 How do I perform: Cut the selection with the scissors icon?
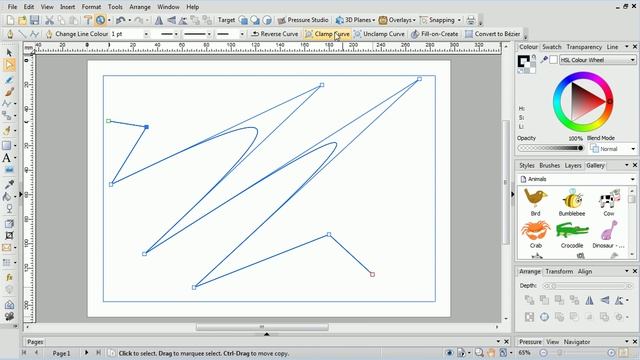(49, 20)
